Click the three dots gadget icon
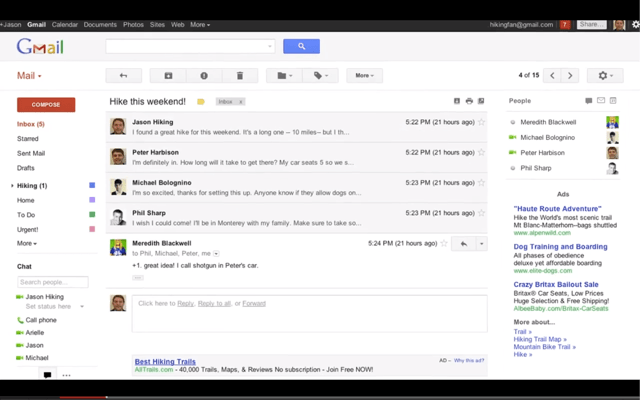This screenshot has width=640, height=400. [67, 375]
